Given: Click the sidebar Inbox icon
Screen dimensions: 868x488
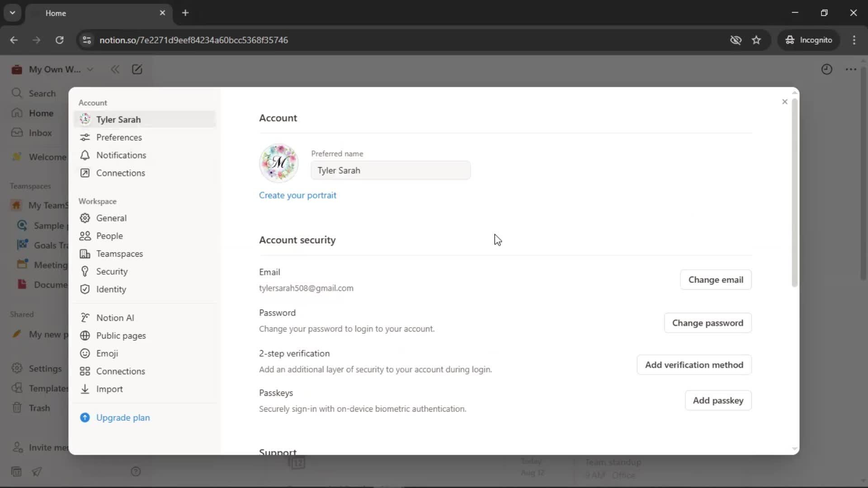Looking at the screenshot, I should (x=17, y=132).
